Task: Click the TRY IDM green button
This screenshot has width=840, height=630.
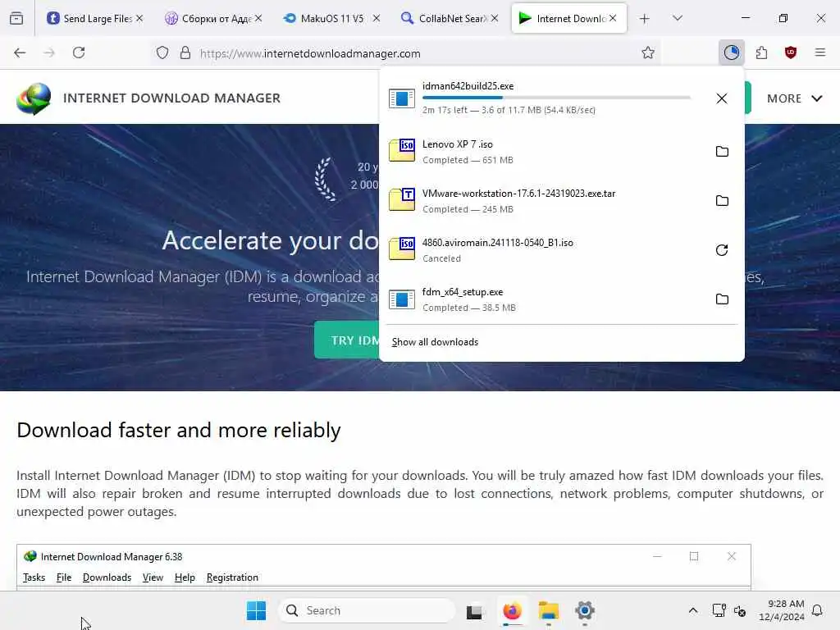Action: click(347, 340)
